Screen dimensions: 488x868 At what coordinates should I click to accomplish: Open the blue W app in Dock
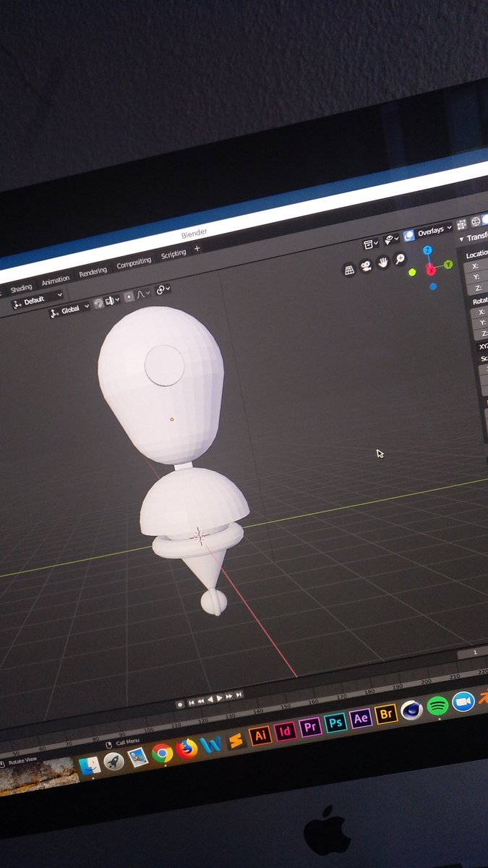211,744
